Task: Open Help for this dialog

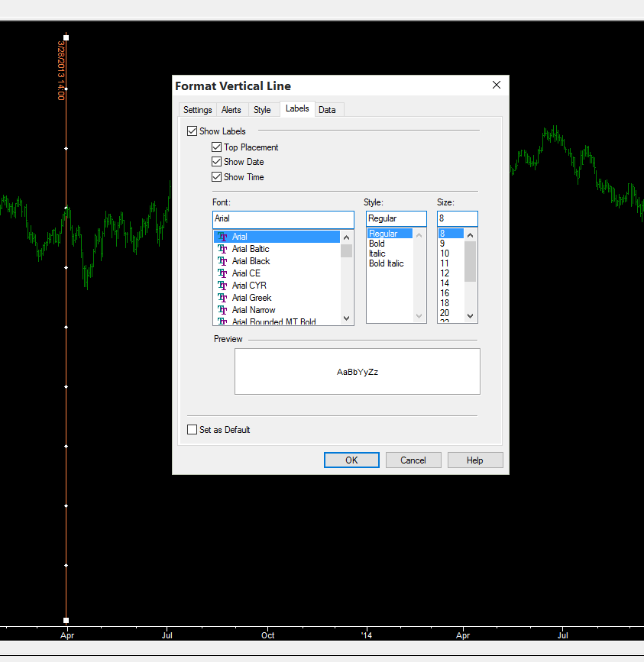Action: coord(475,460)
